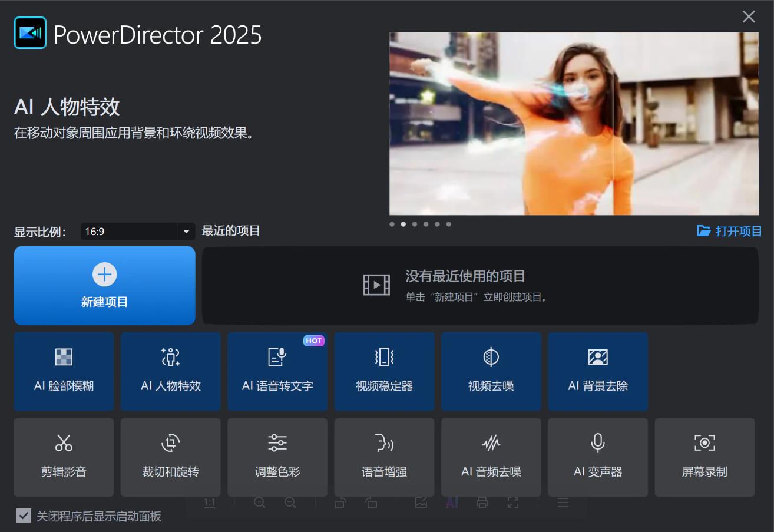Launch AI 语音转文字

[277, 371]
